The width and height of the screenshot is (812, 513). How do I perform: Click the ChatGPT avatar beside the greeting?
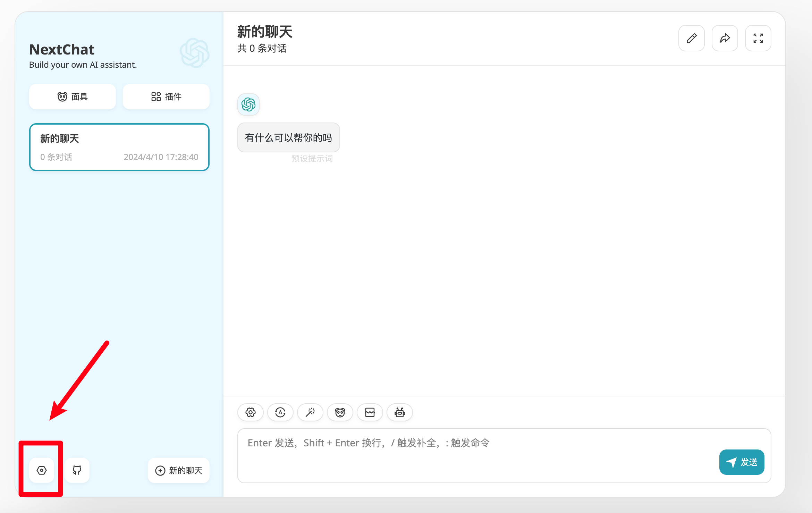[248, 104]
